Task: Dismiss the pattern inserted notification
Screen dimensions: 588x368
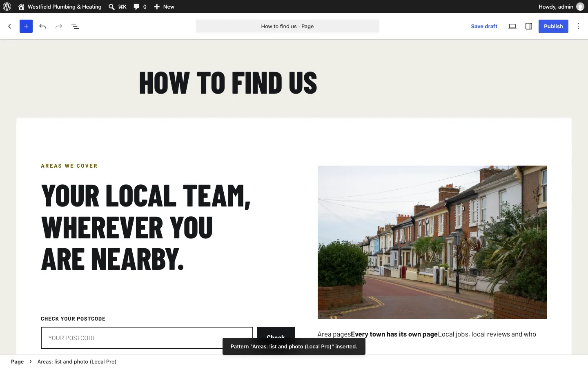Action: click(294, 346)
